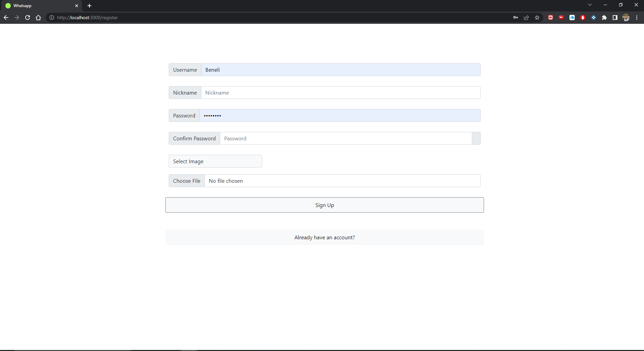The image size is (644, 351).
Task: Open the red YouTube enhancer extension
Action: pyautogui.click(x=561, y=17)
